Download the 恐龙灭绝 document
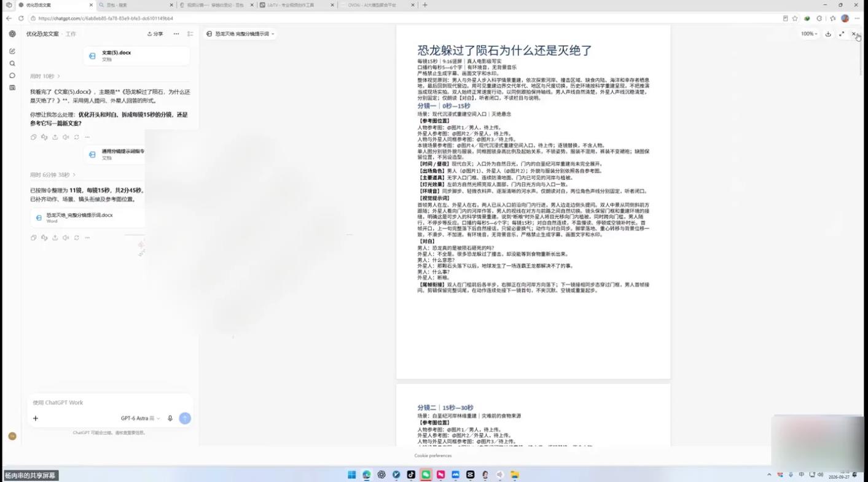868x482 pixels. [x=828, y=34]
